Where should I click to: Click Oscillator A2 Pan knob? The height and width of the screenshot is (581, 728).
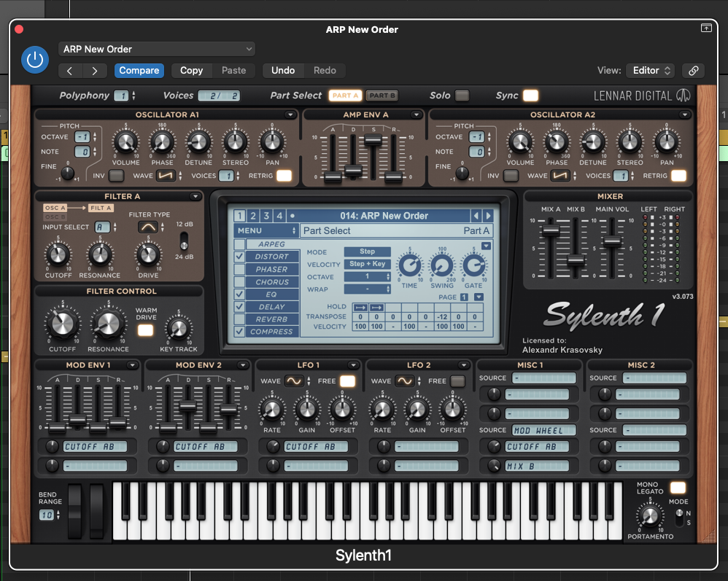pyautogui.click(x=667, y=142)
